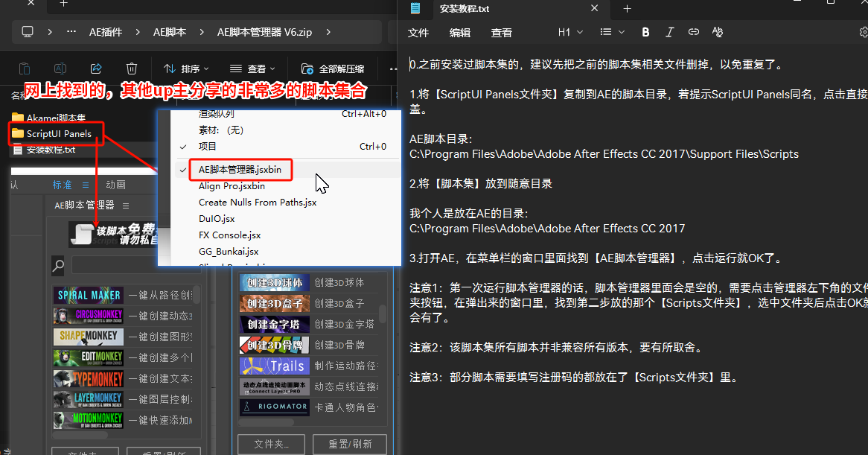868x455 pixels.
Task: Click the RIGOMATOR script thumbnail
Action: point(275,407)
